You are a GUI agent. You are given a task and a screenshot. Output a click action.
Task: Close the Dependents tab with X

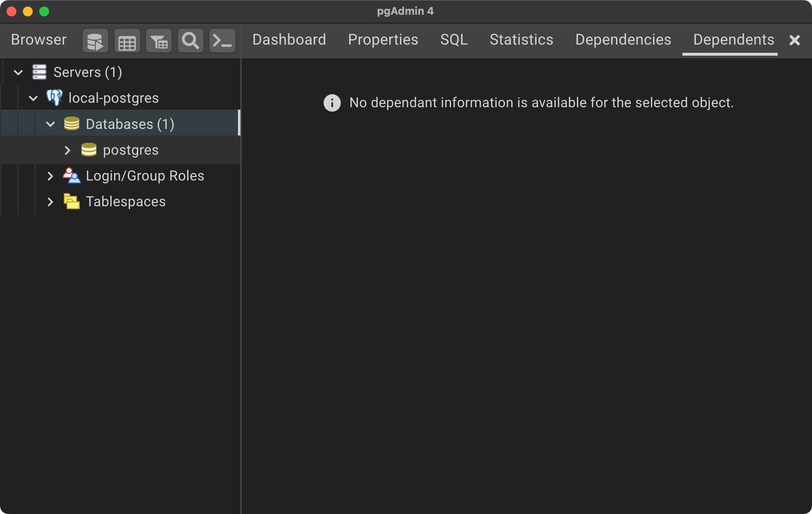[794, 40]
